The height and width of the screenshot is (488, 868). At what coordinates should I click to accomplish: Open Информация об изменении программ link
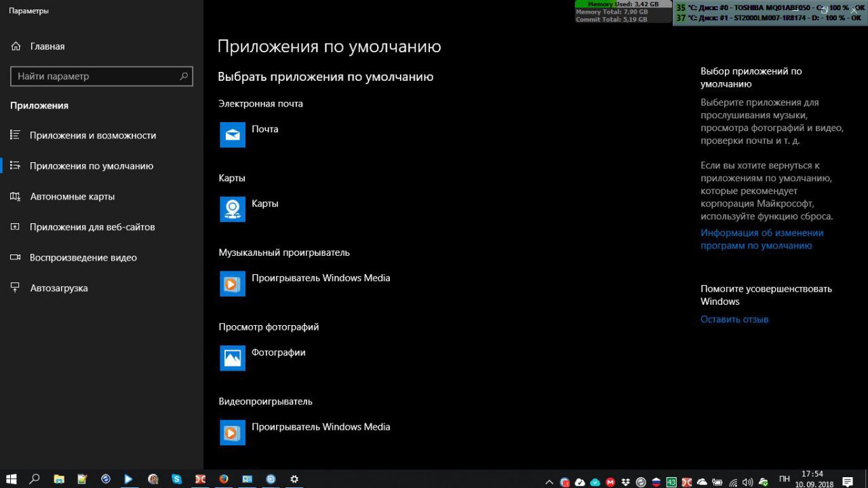762,239
